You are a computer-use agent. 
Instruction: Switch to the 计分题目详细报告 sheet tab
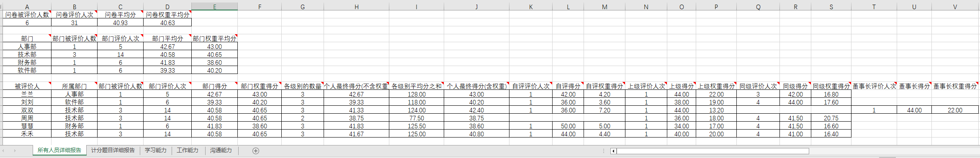113,150
